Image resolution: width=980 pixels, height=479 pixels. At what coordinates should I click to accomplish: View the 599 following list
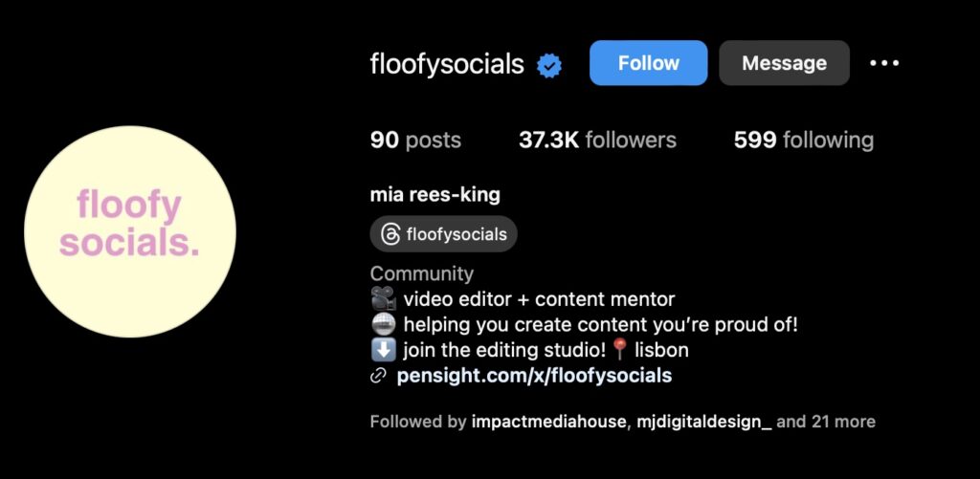tap(804, 140)
